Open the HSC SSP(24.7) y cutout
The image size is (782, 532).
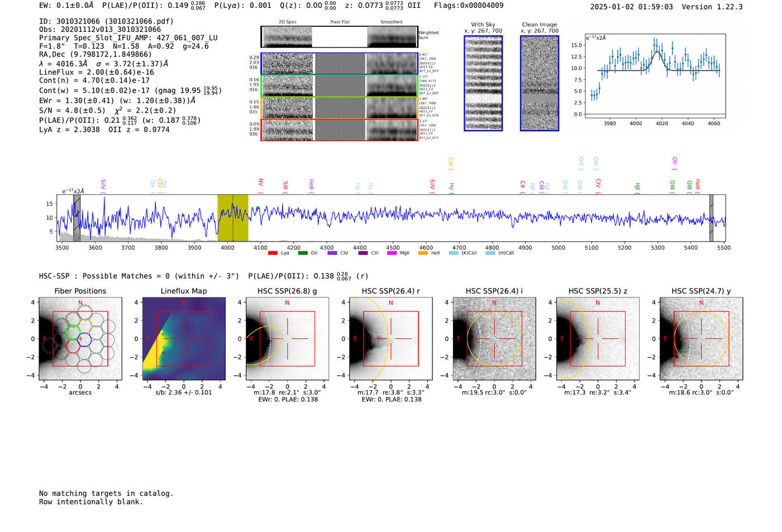click(702, 339)
